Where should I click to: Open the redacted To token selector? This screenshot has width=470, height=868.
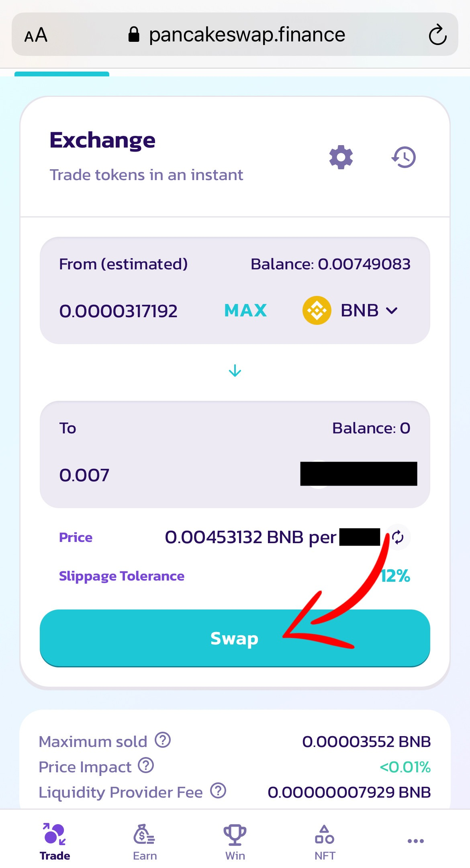[x=359, y=474]
